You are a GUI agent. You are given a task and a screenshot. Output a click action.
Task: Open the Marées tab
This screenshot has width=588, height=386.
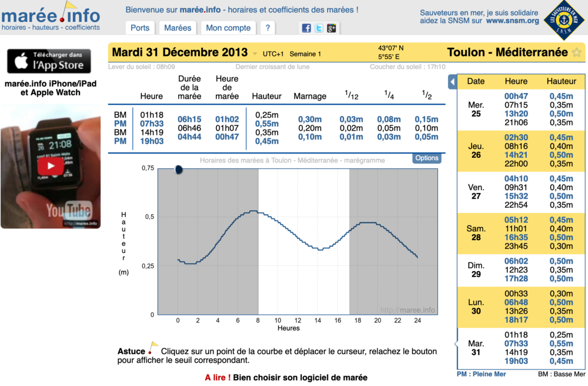click(178, 28)
